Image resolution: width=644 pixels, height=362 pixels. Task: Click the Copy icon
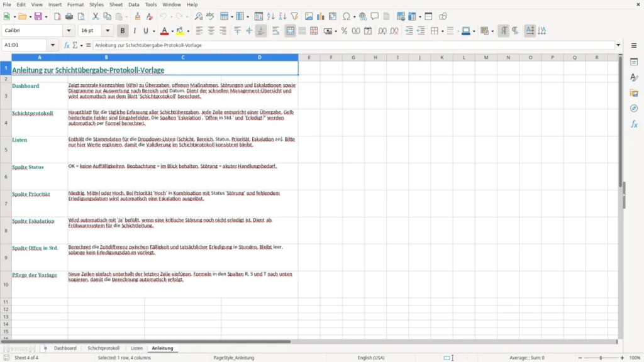107,16
